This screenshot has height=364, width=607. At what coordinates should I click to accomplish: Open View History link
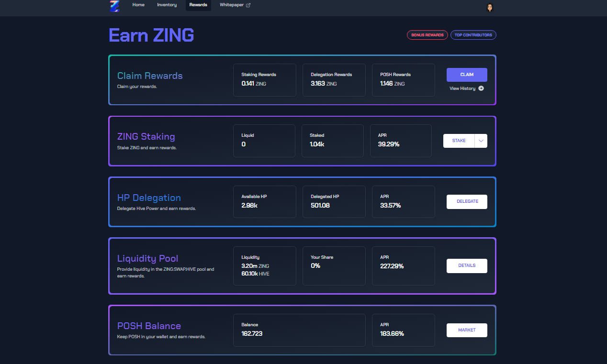[x=466, y=88]
